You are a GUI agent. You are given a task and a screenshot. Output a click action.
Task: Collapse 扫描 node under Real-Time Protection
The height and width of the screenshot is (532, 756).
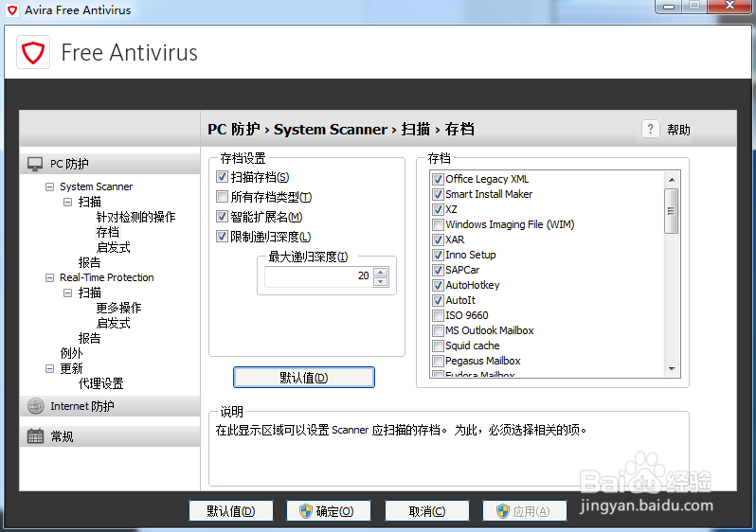68,293
